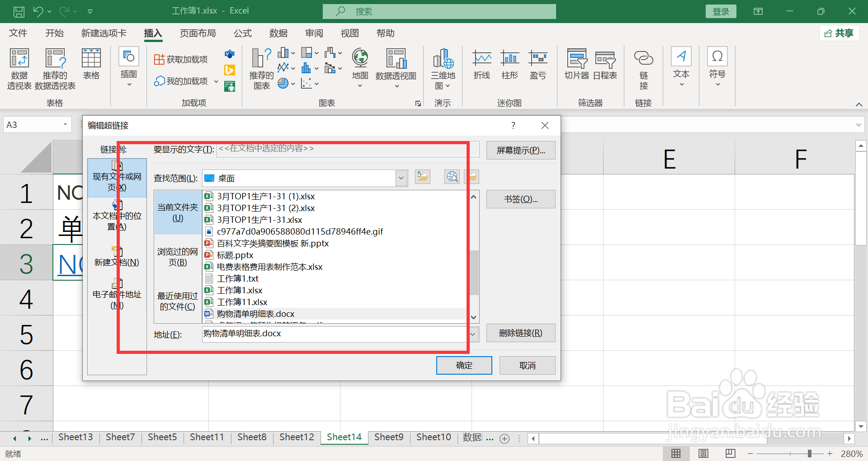Cancel the hyperlink dialog
Image resolution: width=868 pixels, height=461 pixels.
click(x=528, y=365)
